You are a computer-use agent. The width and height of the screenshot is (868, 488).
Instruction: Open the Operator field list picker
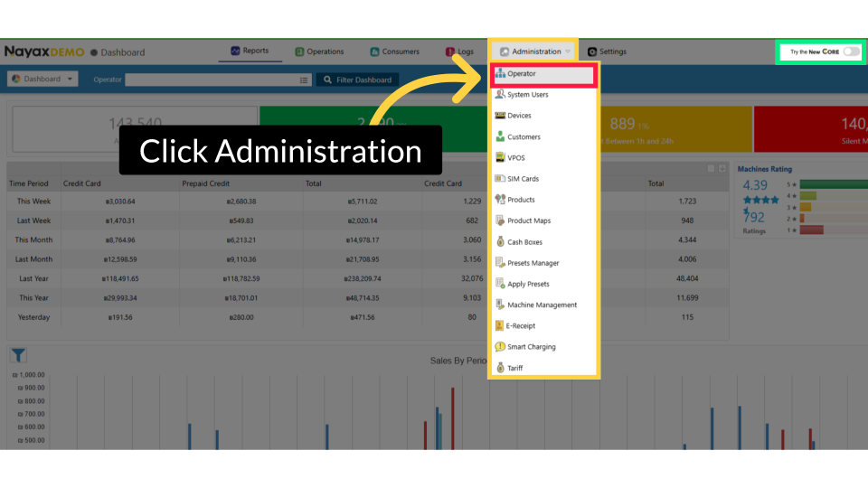pos(305,80)
